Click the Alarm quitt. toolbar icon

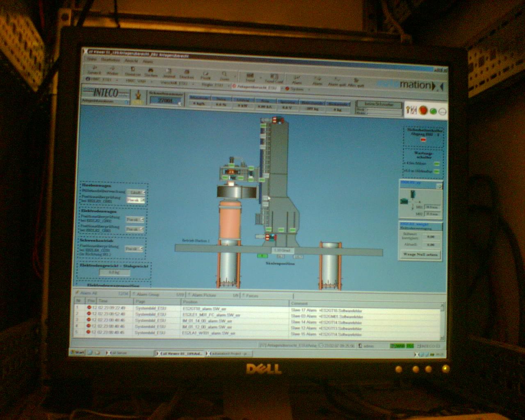click(336, 80)
